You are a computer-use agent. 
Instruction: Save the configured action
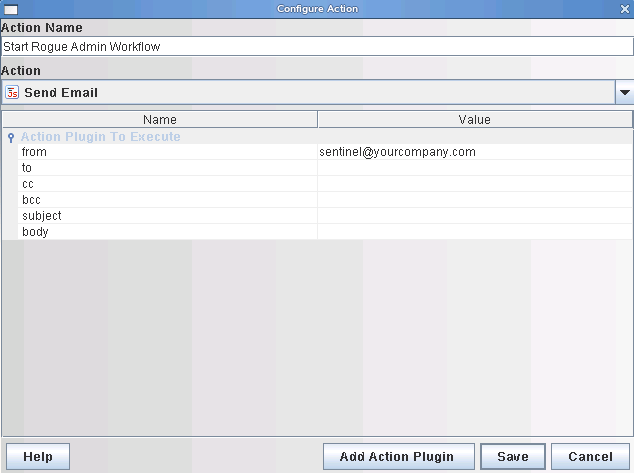pos(513,456)
